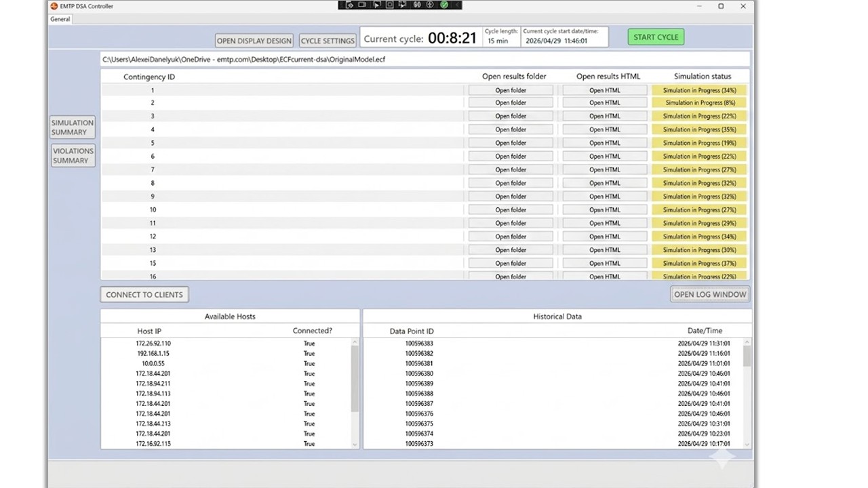Click the select-element cursor icon in debug toolbar
The image size is (868, 488).
pyautogui.click(x=377, y=5)
